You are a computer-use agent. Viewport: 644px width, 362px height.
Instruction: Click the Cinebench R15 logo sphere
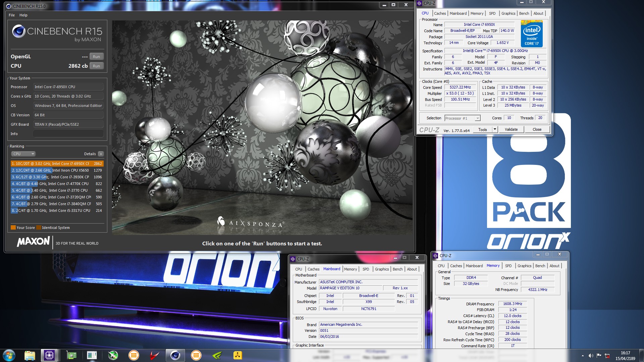tap(19, 31)
